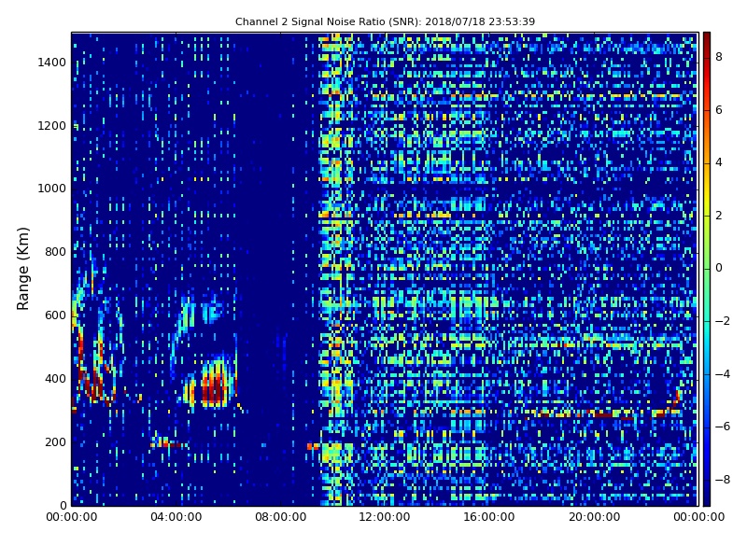Click the colorbar label −2
The width and height of the screenshot is (747, 560).
click(722, 321)
